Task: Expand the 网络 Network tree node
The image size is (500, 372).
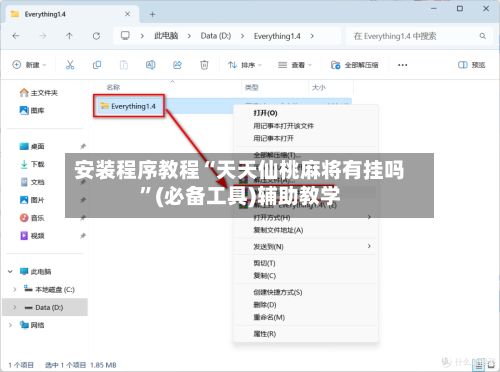Action: click(x=10, y=325)
